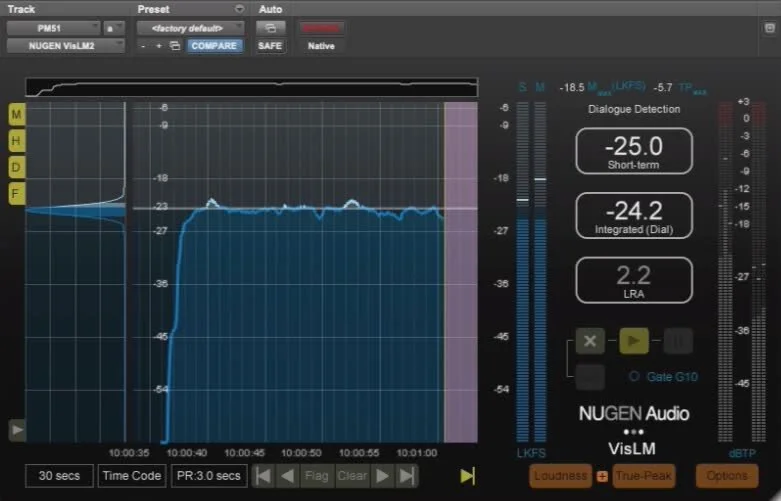Toggle the D side button
Viewport: 781px width, 501px height.
coord(16,167)
